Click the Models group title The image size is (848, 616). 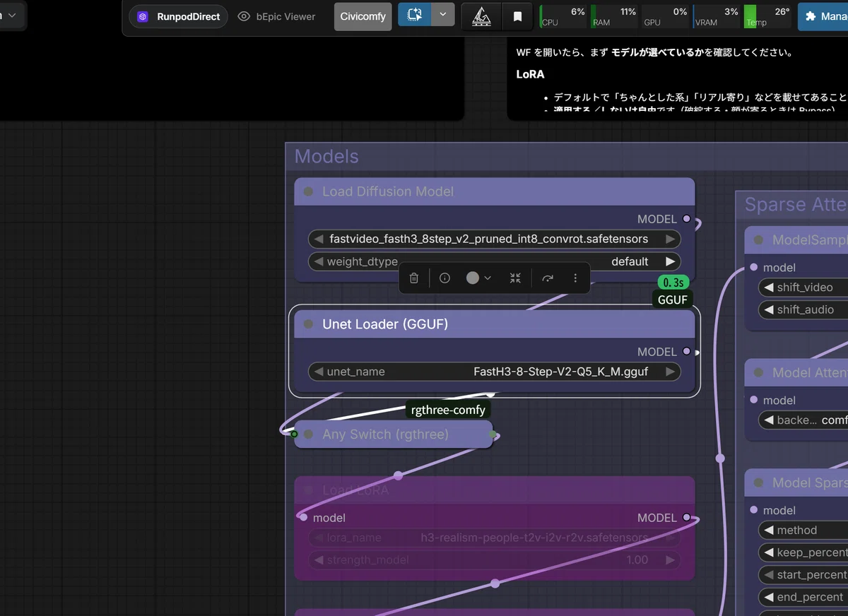pyautogui.click(x=326, y=156)
